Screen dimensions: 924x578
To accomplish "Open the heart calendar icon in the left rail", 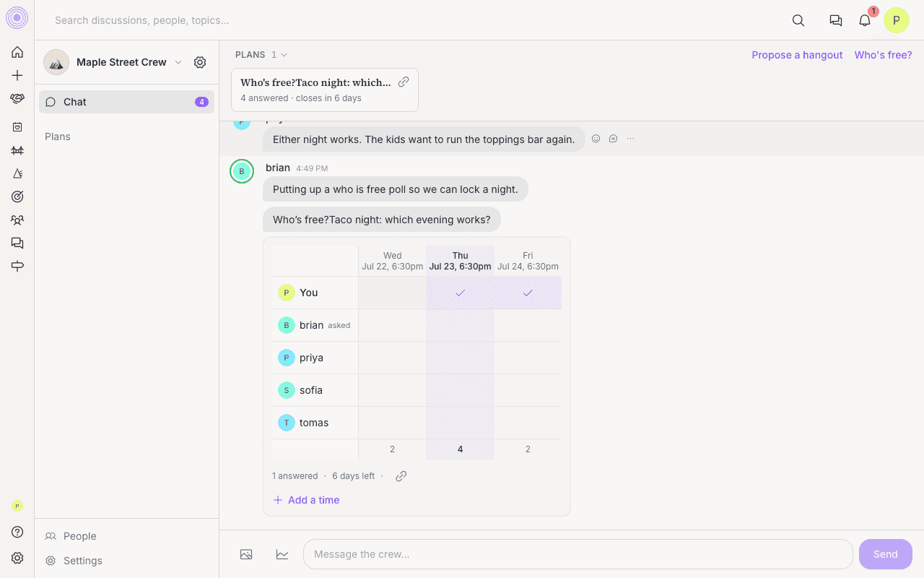I will [x=17, y=126].
